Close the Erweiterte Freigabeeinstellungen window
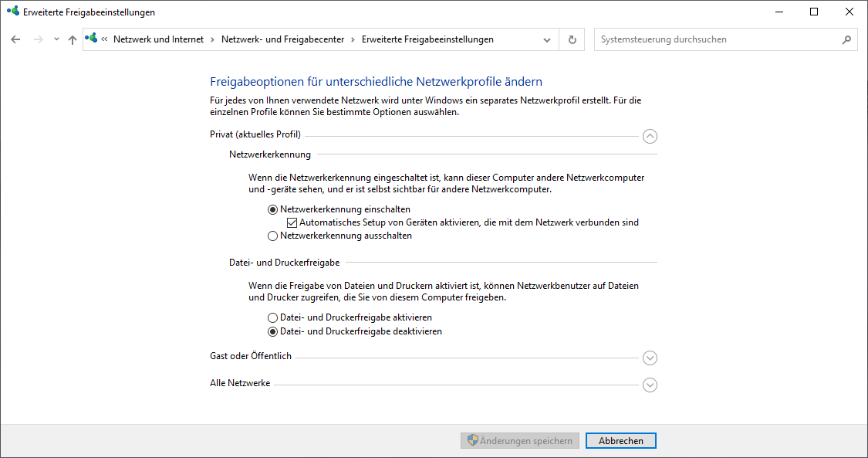 click(849, 12)
